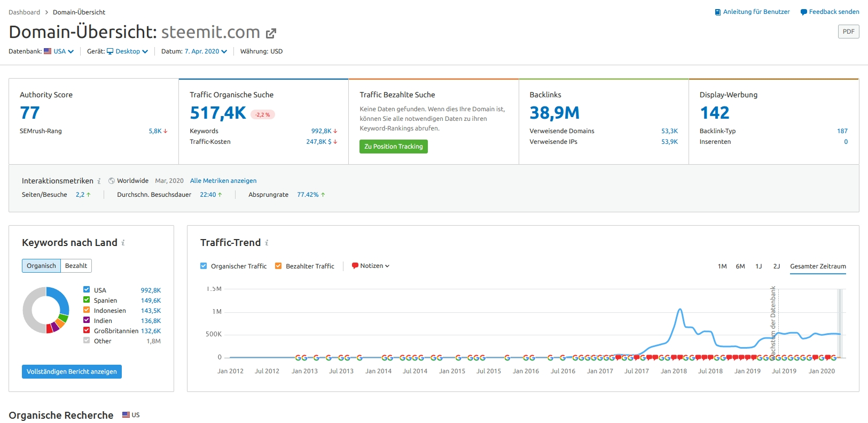Switch to the Organisch tab
Image resolution: width=868 pixels, height=423 pixels.
click(41, 266)
